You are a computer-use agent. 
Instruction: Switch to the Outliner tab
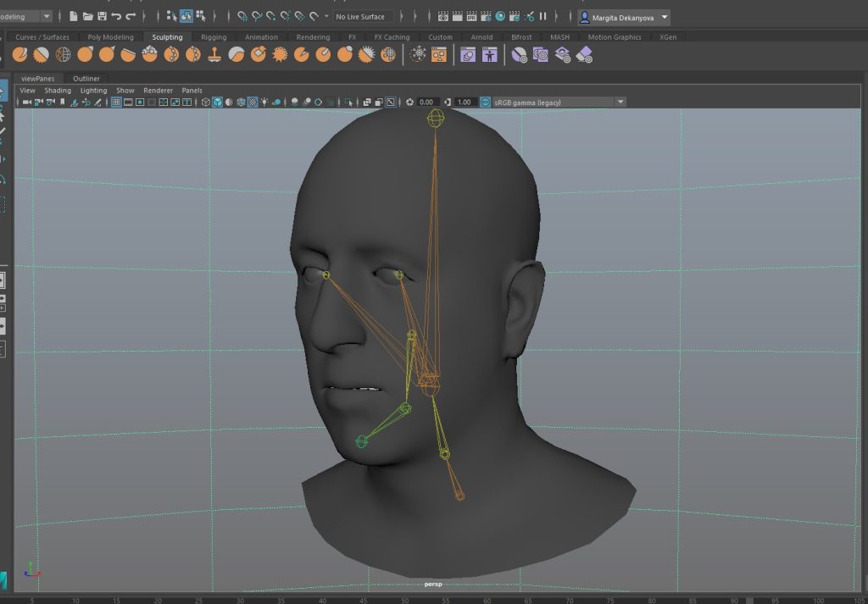tap(86, 78)
